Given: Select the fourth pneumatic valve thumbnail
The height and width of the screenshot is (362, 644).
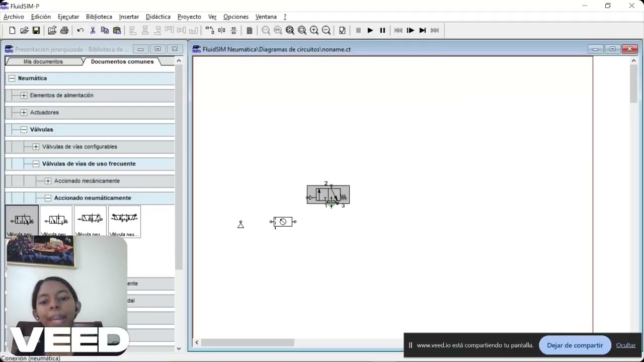Looking at the screenshot, I should pos(124,221).
